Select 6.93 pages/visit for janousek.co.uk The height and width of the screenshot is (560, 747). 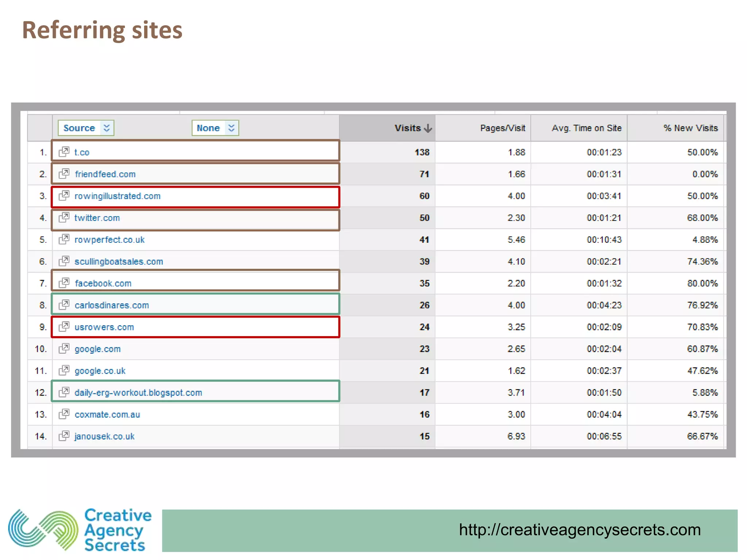click(516, 436)
